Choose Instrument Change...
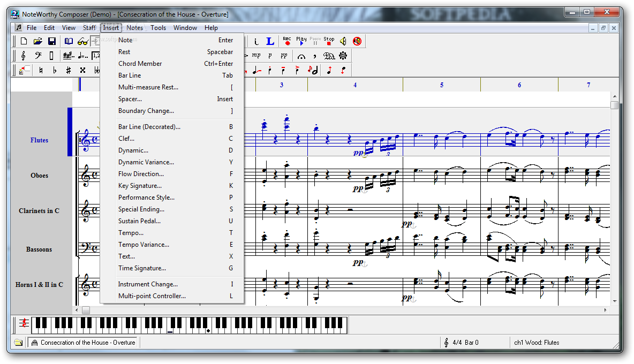Viewport: 634px width, 364px height. pyautogui.click(x=172, y=284)
